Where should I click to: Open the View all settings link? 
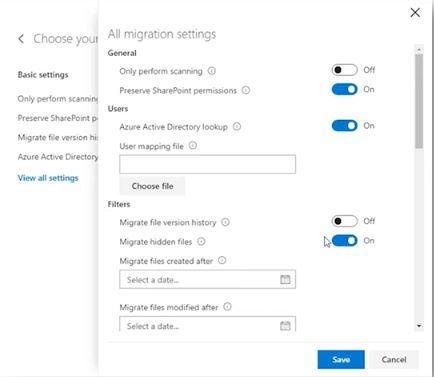48,178
